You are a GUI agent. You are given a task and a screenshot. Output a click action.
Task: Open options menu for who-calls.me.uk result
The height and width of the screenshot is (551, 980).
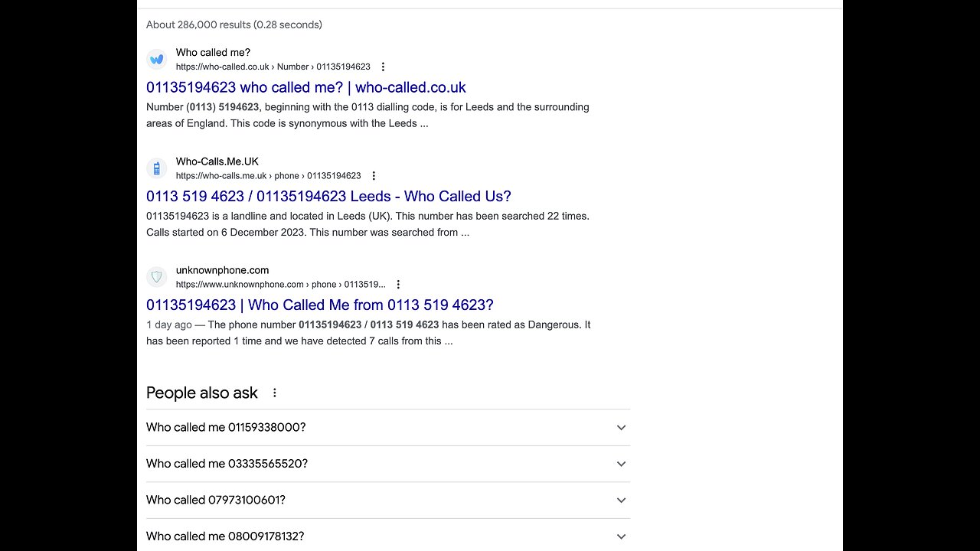point(374,176)
